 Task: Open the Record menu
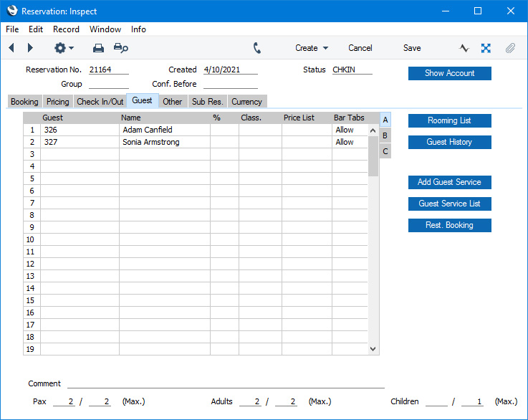66,29
